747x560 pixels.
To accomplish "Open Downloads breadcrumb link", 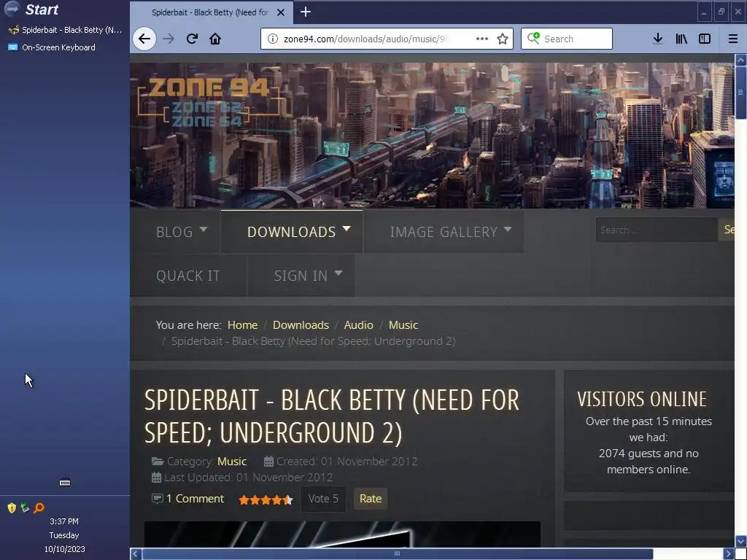I will [301, 324].
